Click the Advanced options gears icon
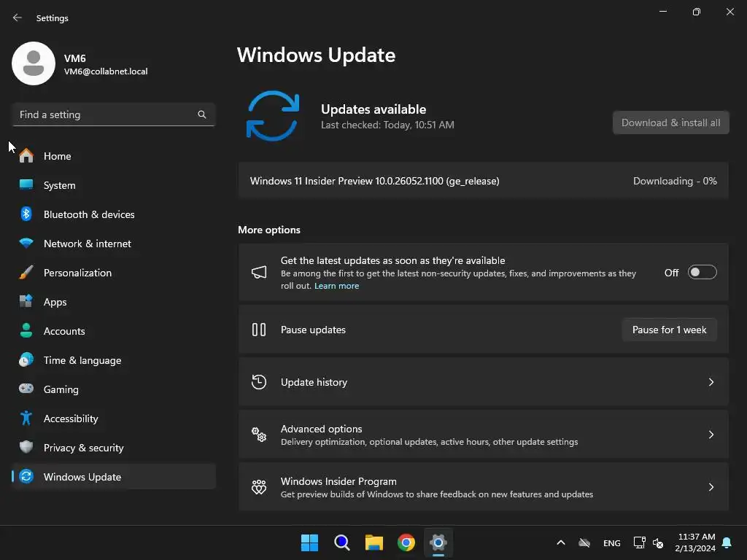Viewport: 747px width, 560px height. [259, 435]
